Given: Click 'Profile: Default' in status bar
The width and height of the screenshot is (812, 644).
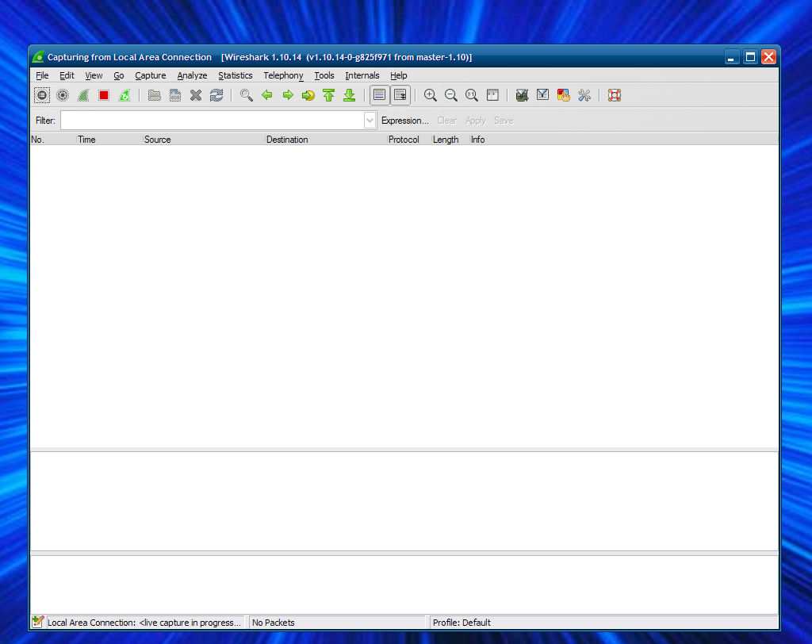Looking at the screenshot, I should [462, 623].
